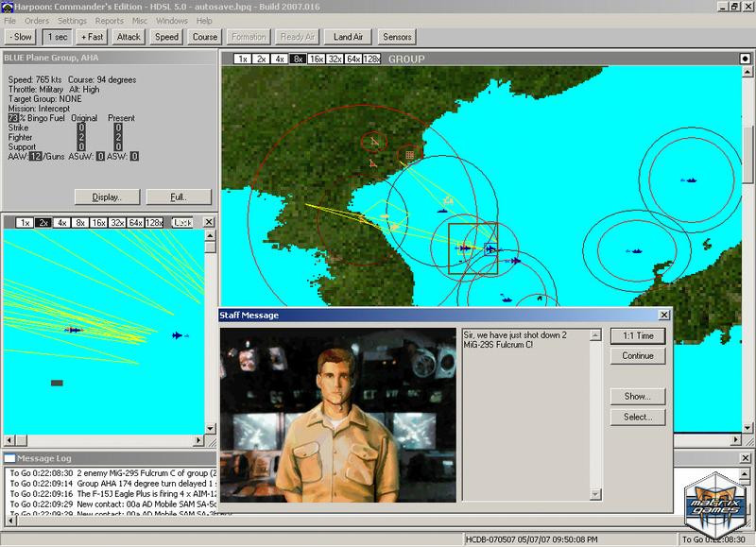Click the AAW 12 weapons value
Image resolution: width=756 pixels, height=547 pixels.
[35, 156]
